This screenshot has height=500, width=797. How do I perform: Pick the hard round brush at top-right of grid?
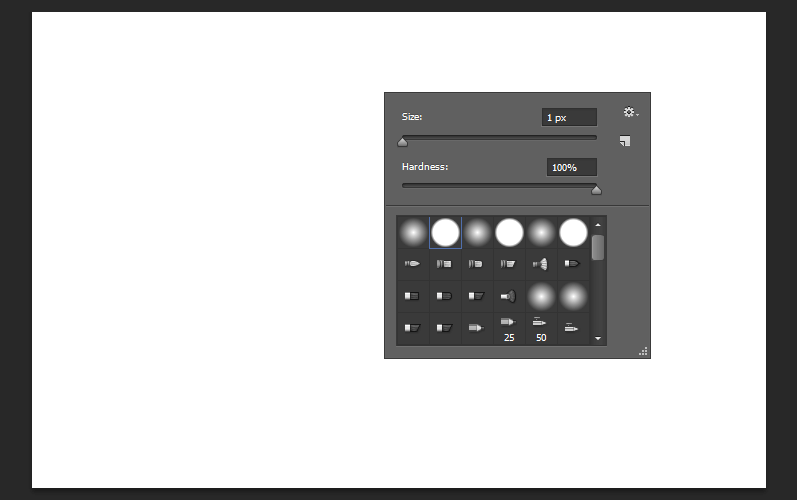coord(573,233)
